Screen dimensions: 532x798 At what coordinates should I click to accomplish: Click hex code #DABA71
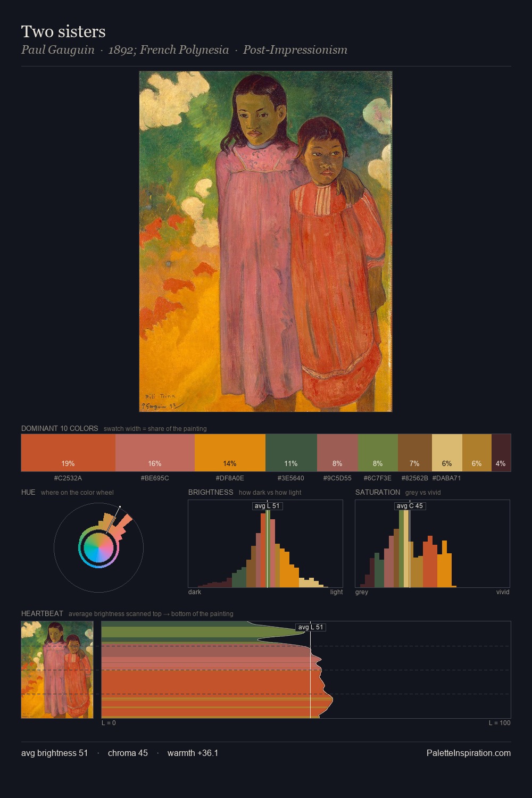(447, 478)
